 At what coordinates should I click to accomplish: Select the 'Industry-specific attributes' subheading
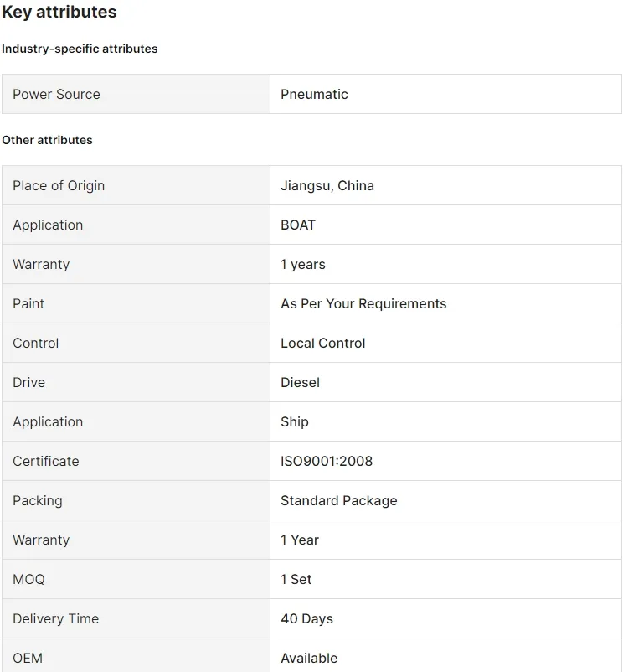80,49
